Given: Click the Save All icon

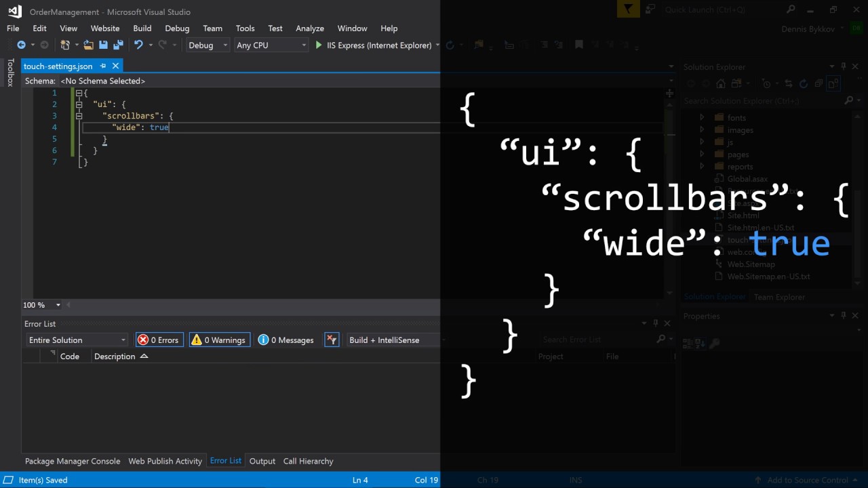Looking at the screenshot, I should (118, 45).
